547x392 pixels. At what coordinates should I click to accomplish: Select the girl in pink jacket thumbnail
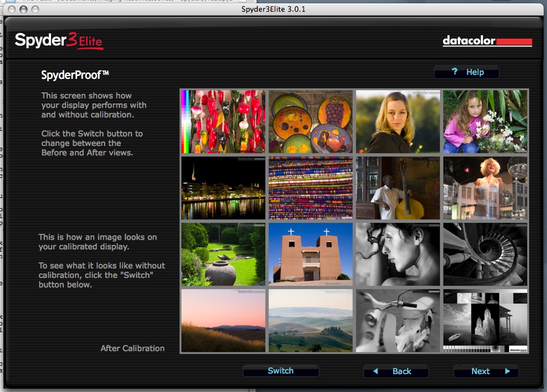485,121
